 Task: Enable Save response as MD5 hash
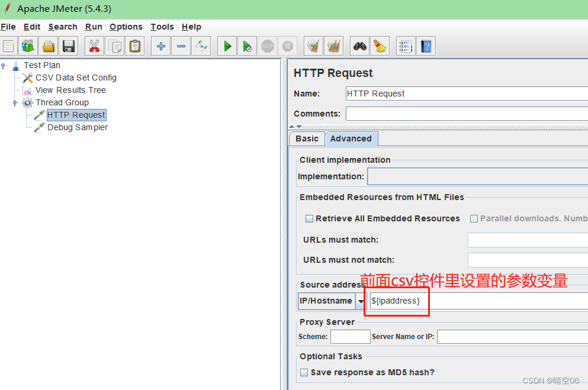tap(304, 372)
